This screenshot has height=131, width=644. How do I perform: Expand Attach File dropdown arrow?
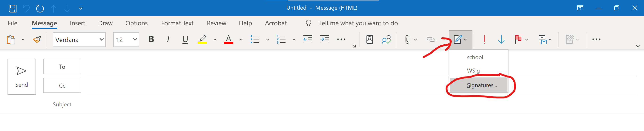[x=415, y=39]
